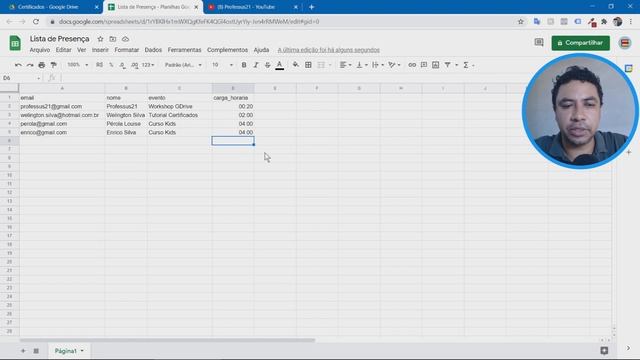
Task: Open the Inserir menu
Action: tap(100, 50)
